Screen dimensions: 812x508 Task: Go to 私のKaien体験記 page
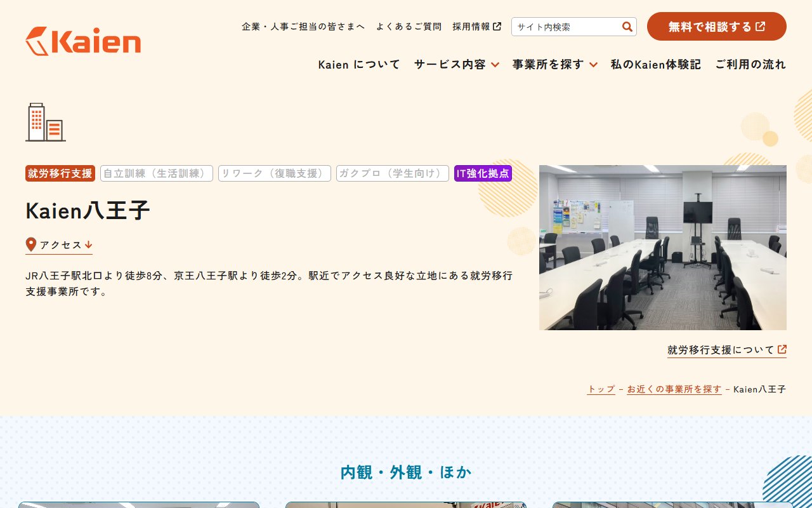tap(656, 64)
